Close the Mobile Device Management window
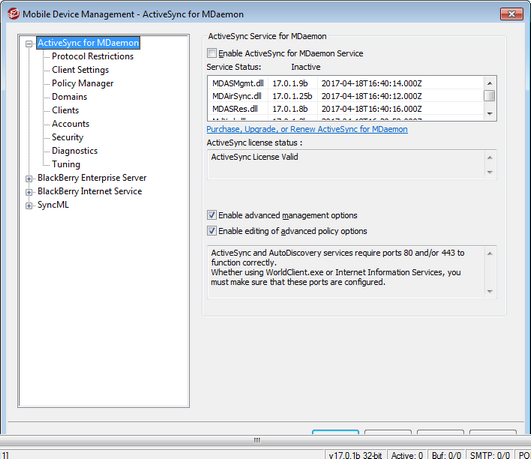 pos(511,14)
